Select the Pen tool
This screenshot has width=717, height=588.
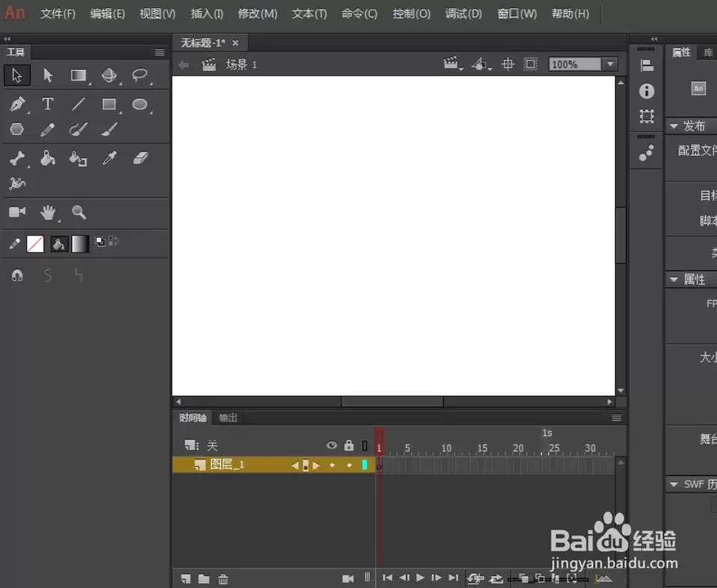click(x=17, y=105)
